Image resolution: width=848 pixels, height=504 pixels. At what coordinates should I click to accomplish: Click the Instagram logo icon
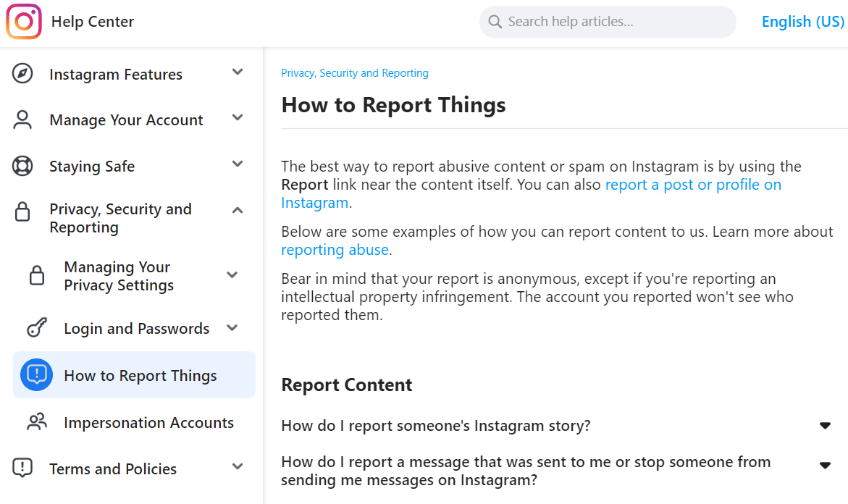click(24, 22)
